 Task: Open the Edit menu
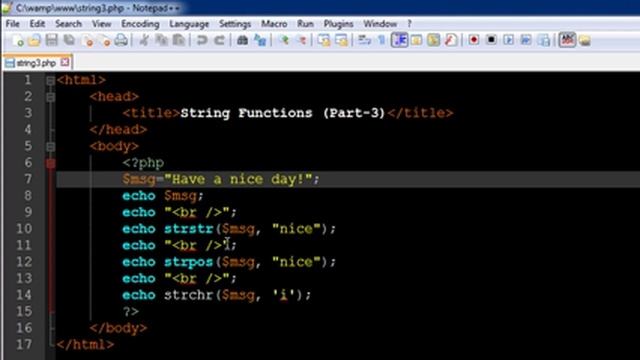(37, 24)
